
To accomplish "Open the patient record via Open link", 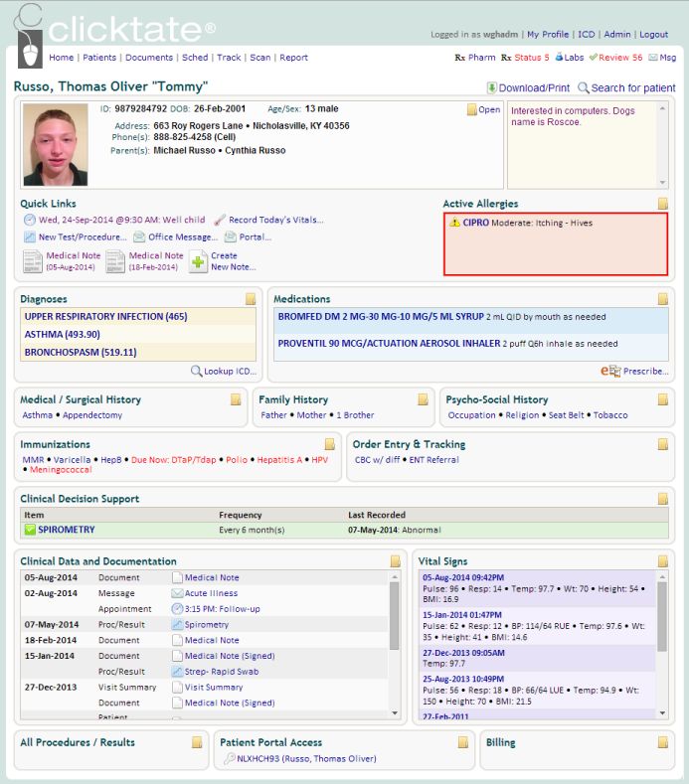I will point(489,109).
